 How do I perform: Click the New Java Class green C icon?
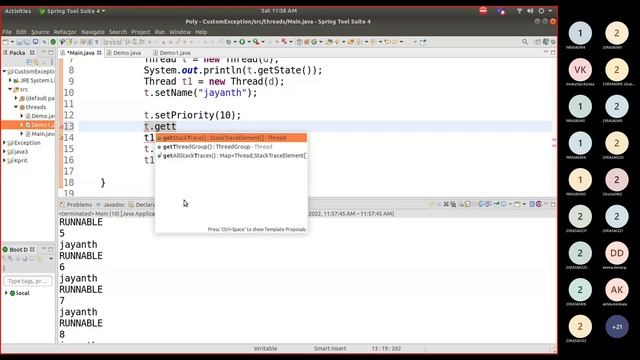pyautogui.click(x=314, y=42)
